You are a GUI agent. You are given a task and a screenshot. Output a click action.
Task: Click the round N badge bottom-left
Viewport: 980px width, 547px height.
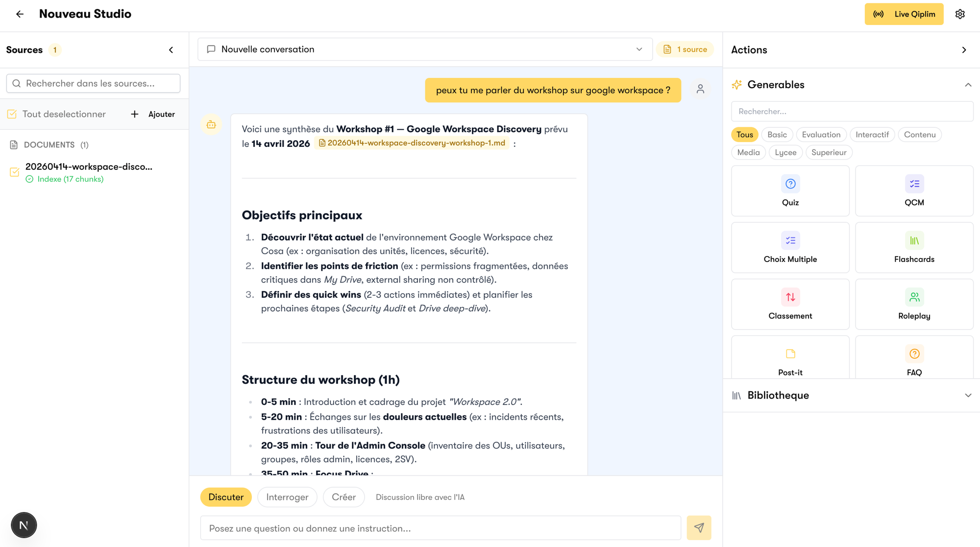tap(24, 525)
